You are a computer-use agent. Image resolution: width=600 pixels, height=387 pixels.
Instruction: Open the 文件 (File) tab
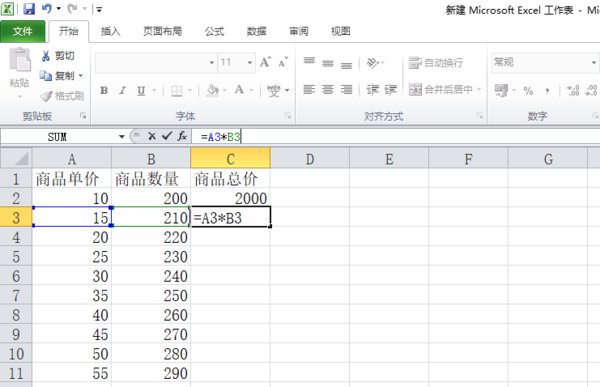click(23, 31)
